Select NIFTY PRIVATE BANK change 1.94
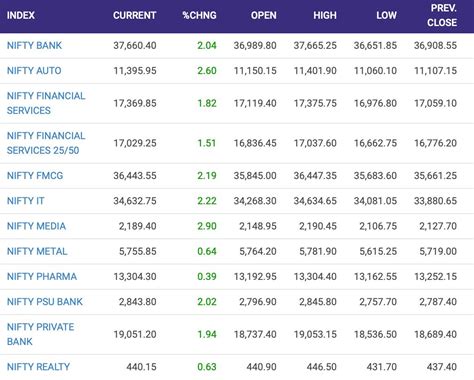474x380 pixels. [x=207, y=334]
